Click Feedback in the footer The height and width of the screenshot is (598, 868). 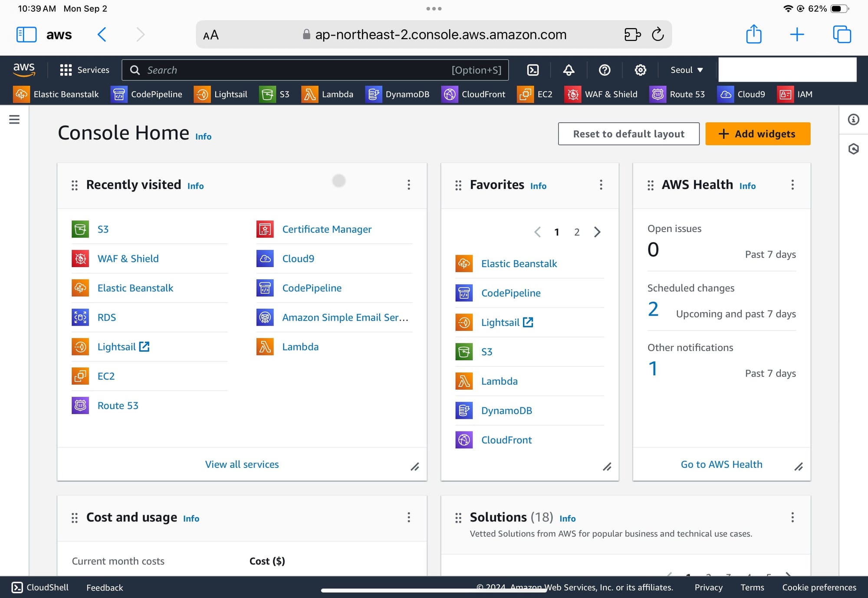(105, 587)
